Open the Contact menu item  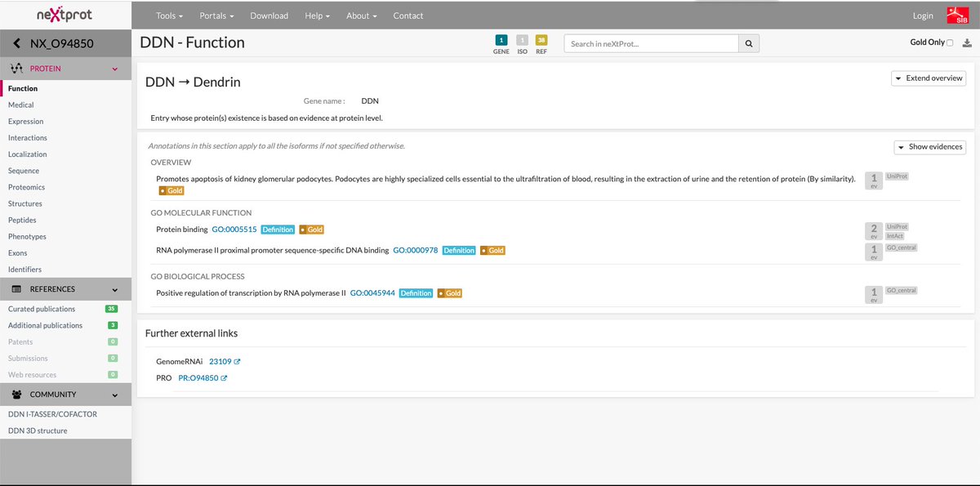point(408,16)
